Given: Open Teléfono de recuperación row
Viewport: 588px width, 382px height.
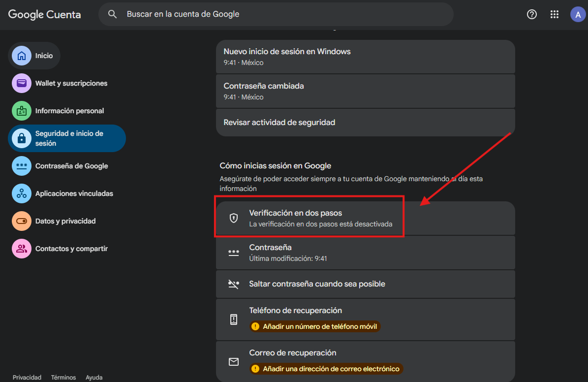Looking at the screenshot, I should pyautogui.click(x=365, y=319).
